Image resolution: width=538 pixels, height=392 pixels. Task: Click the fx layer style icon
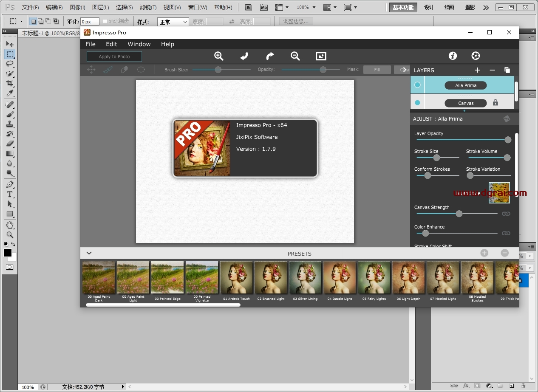pyautogui.click(x=466, y=386)
